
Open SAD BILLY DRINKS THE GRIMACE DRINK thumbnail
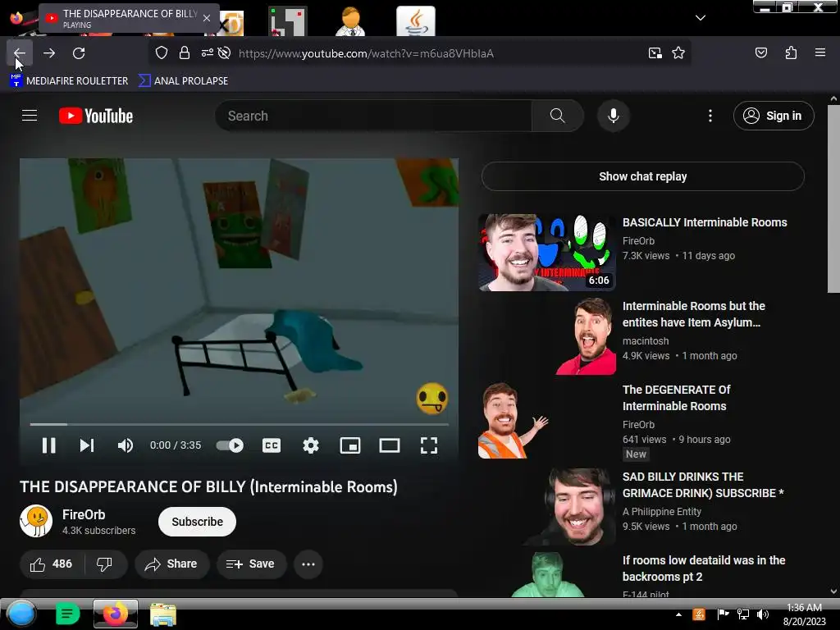pos(546,506)
